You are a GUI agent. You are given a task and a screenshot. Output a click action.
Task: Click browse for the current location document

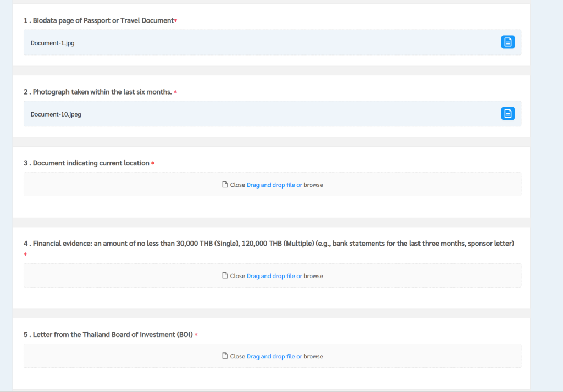(x=313, y=185)
